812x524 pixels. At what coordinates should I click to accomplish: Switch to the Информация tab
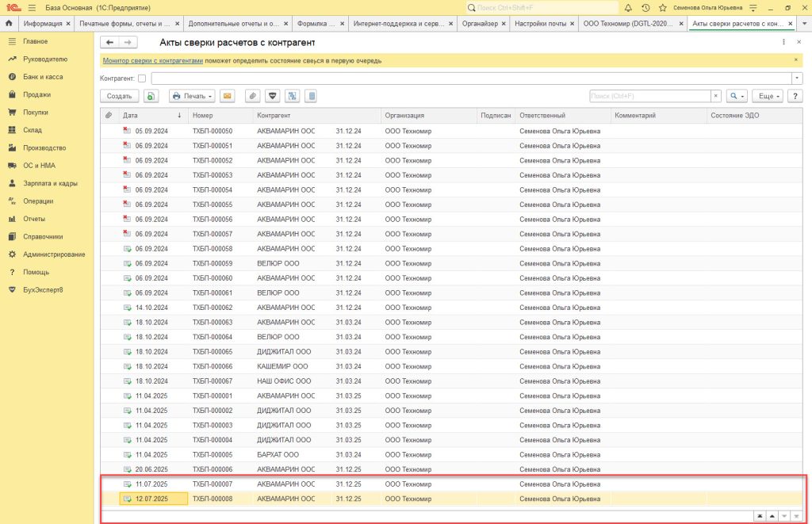(x=43, y=24)
